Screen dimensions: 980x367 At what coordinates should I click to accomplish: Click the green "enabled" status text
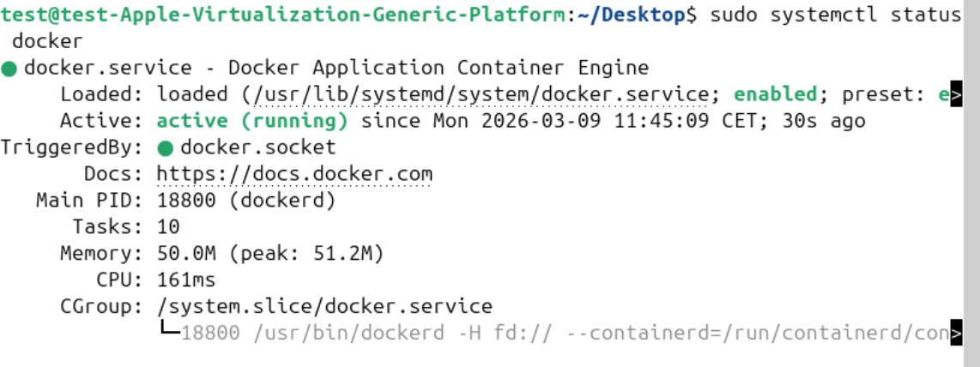775,95
